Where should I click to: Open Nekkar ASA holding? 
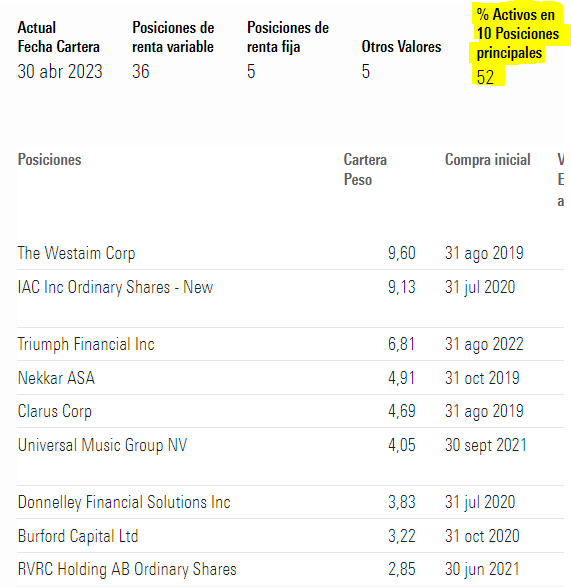tap(56, 378)
